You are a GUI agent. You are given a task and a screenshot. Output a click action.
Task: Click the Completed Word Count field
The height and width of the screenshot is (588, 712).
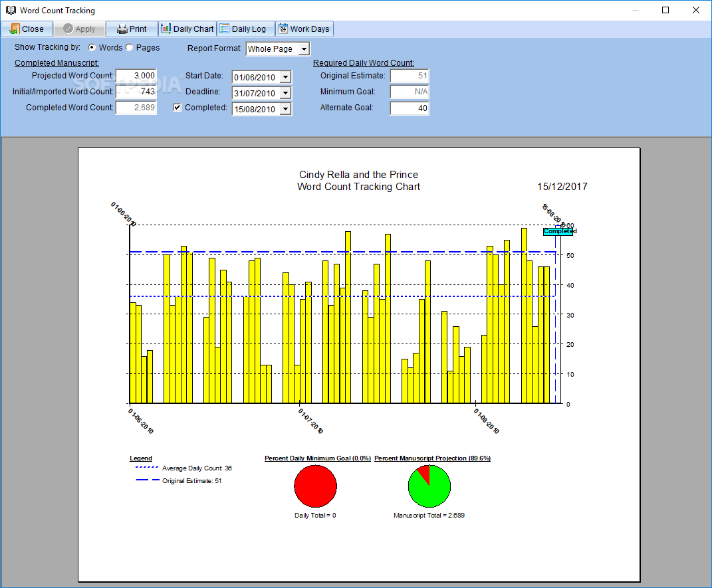click(136, 108)
